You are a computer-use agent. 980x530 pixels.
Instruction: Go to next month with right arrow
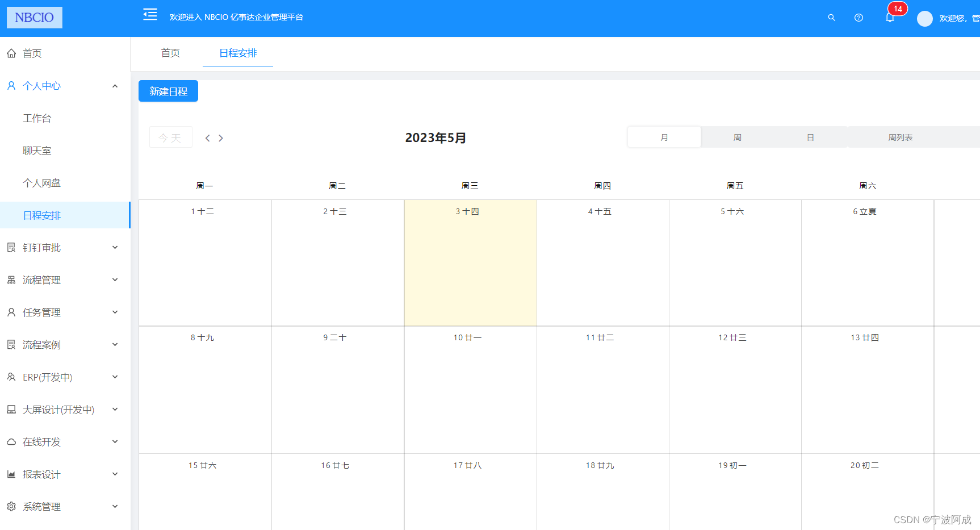[221, 138]
